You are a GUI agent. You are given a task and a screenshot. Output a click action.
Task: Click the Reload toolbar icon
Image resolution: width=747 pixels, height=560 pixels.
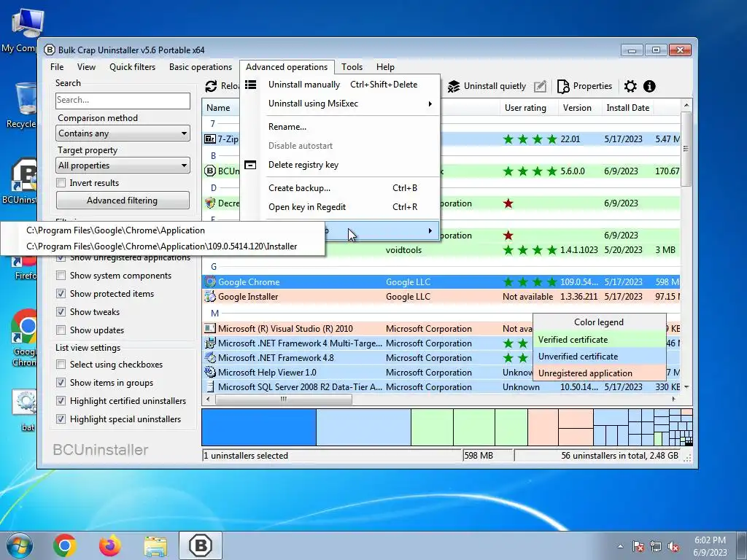[x=211, y=86]
